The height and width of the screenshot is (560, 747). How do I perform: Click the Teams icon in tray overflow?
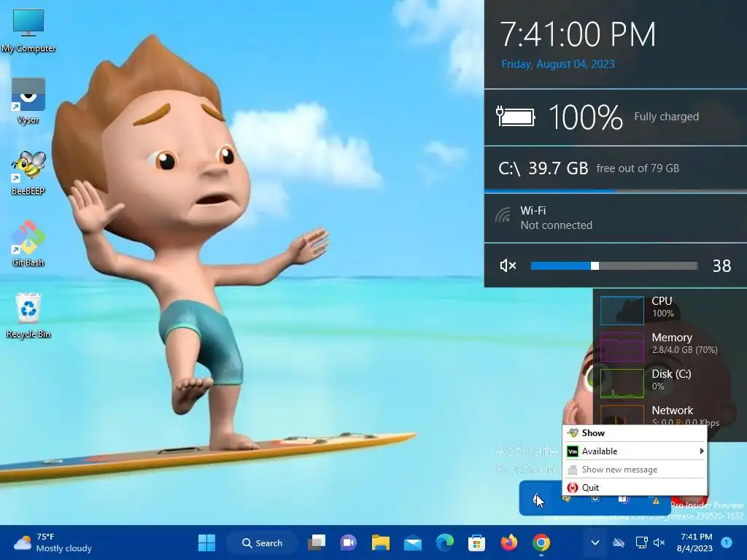[x=623, y=499]
